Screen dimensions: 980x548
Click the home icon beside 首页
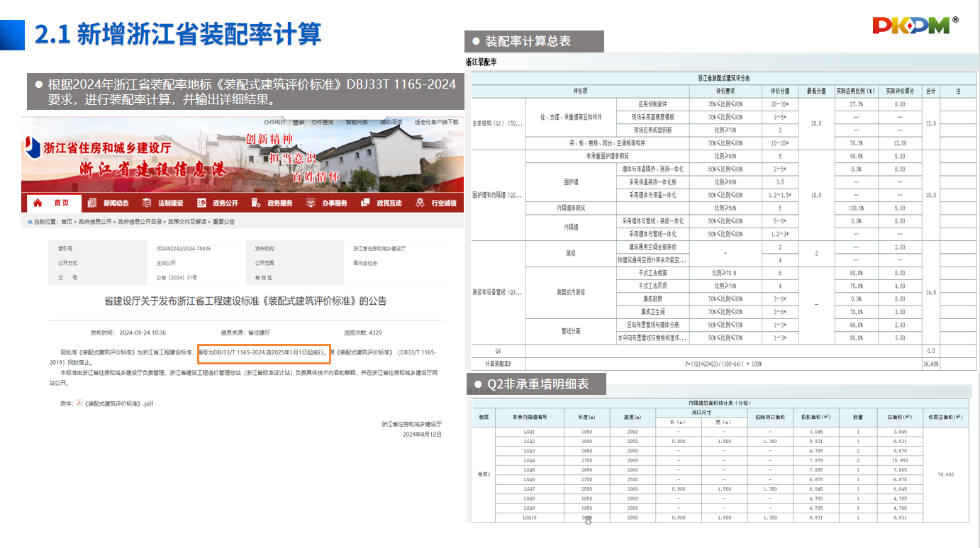38,203
